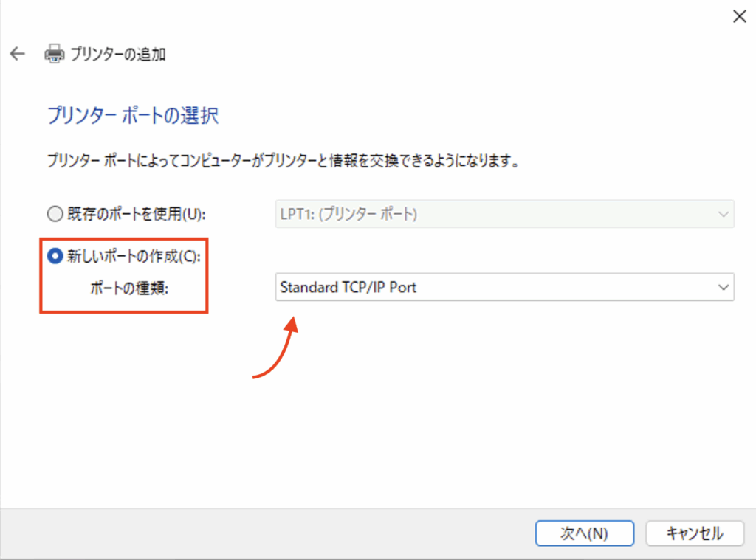Click the back arrow in the wizard header
Image resolution: width=756 pixels, height=560 pixels.
[x=18, y=54]
